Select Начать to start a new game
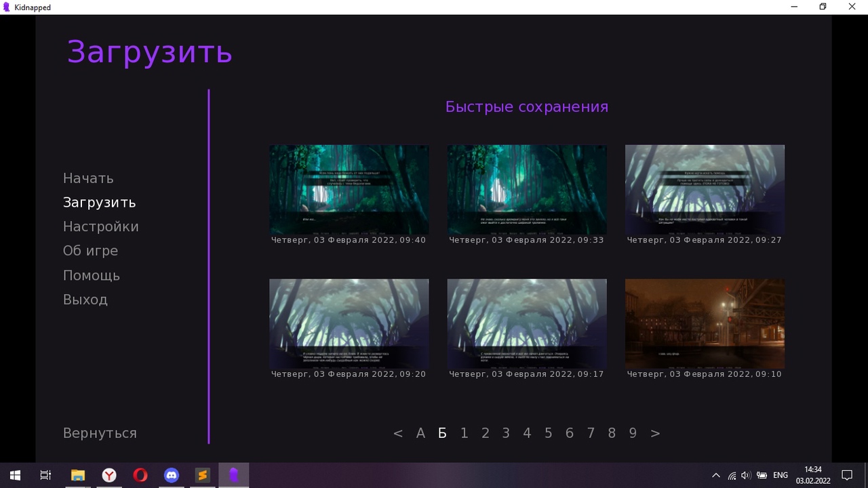The height and width of the screenshot is (488, 868). point(88,178)
